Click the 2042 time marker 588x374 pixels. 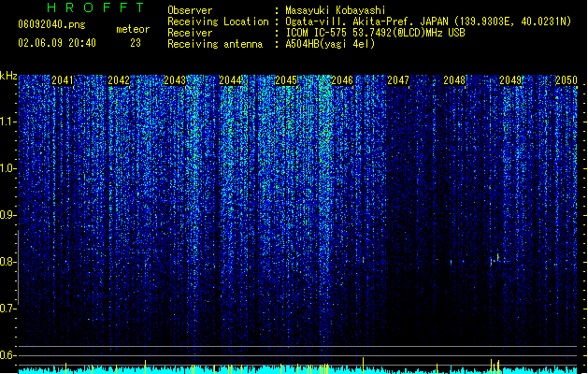click(119, 80)
